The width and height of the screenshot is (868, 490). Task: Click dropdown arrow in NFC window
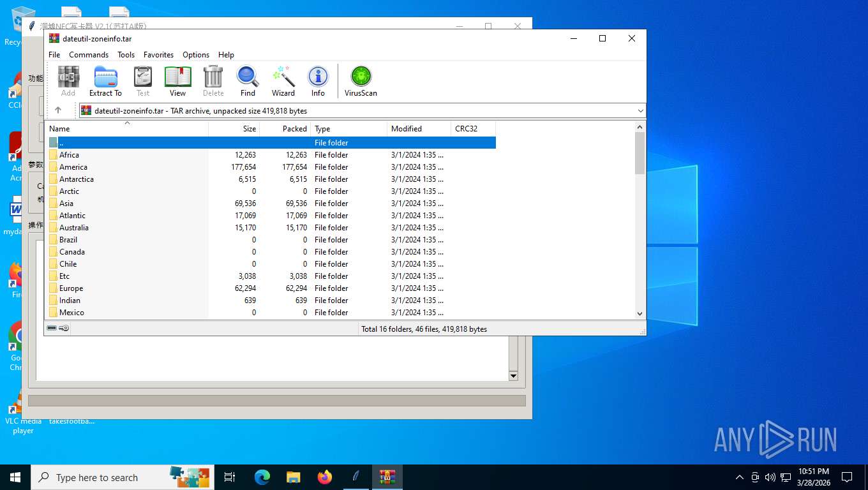(x=513, y=376)
